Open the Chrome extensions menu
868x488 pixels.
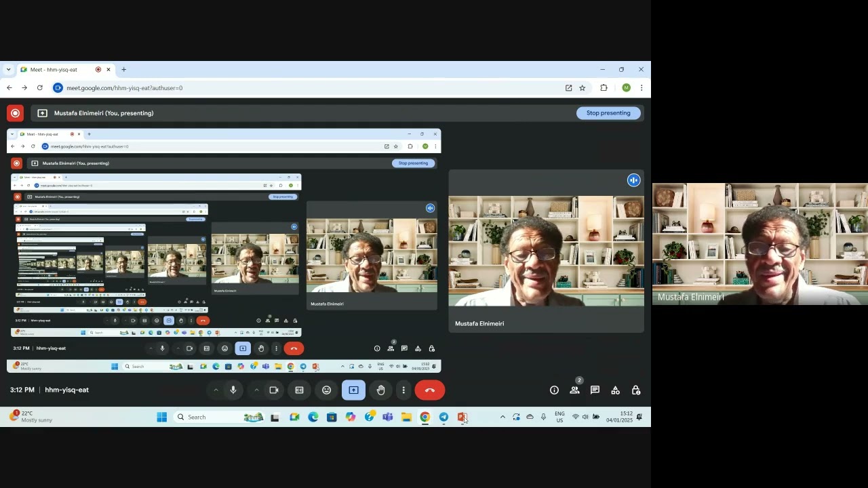point(604,88)
